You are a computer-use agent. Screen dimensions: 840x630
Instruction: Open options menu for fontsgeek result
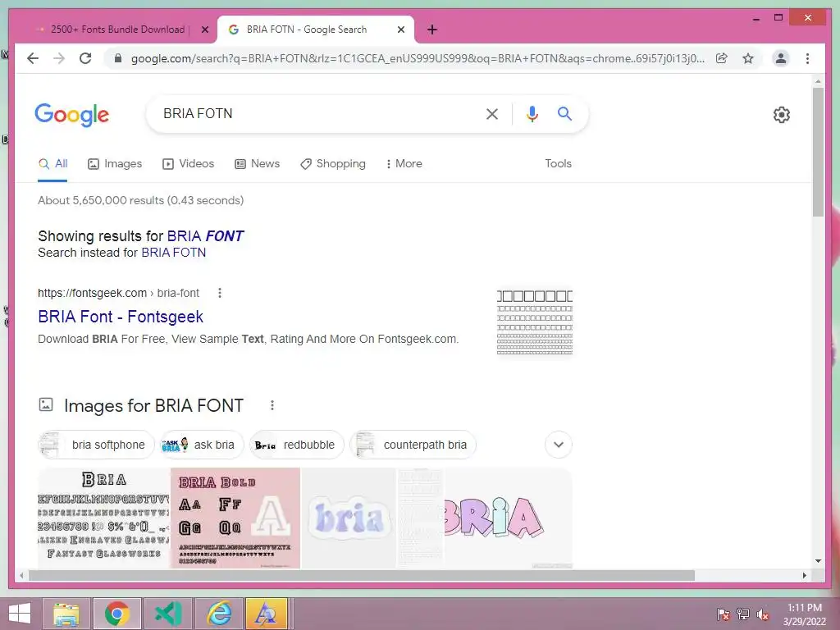tap(220, 293)
